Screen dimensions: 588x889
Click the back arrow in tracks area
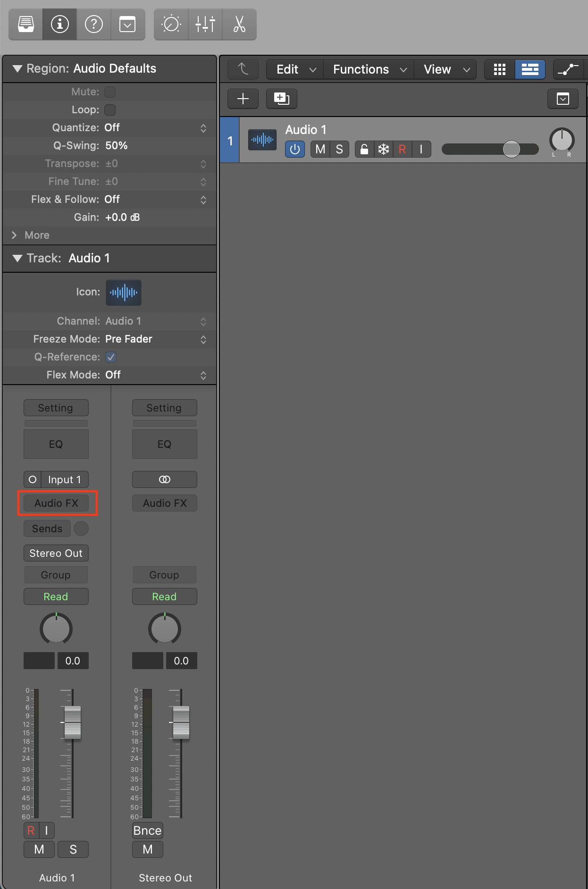coord(243,69)
